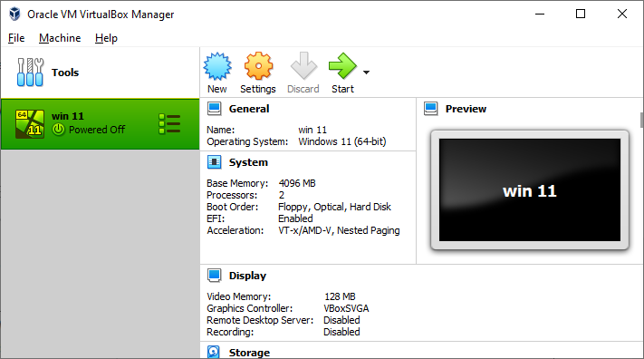Click the Storage disk icon
This screenshot has width=644, height=359.
[214, 352]
